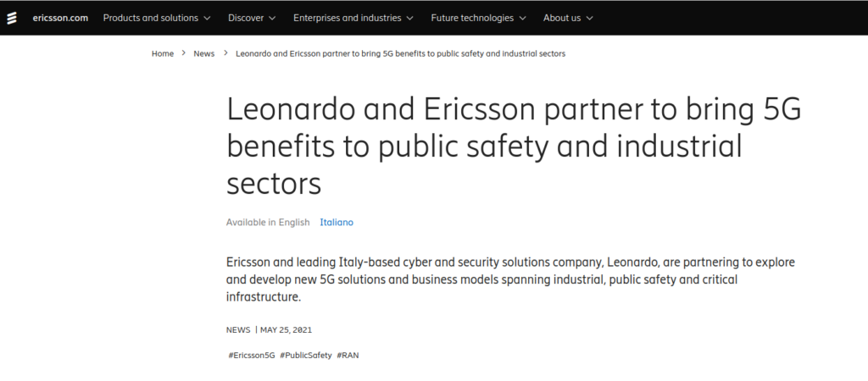Click the article title breadcrumb entry
Image resolution: width=868 pixels, height=381 pixels.
[x=402, y=53]
